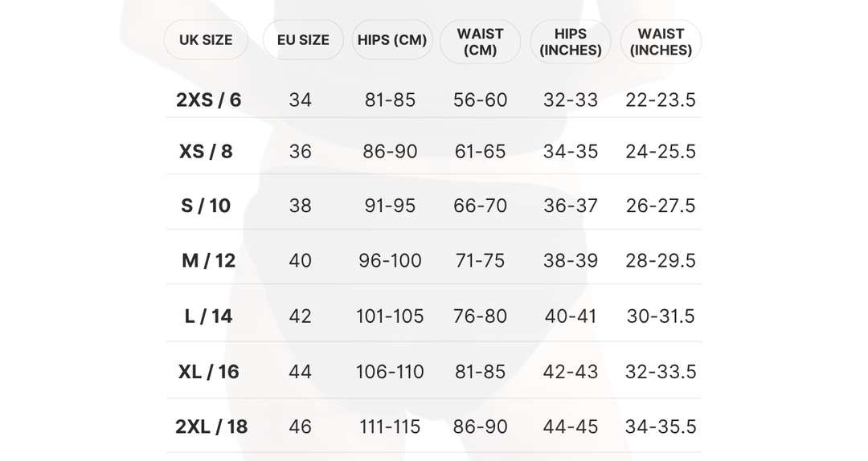The height and width of the screenshot is (461, 868).
Task: Click the EU SIZE header pill
Action: [x=303, y=40]
